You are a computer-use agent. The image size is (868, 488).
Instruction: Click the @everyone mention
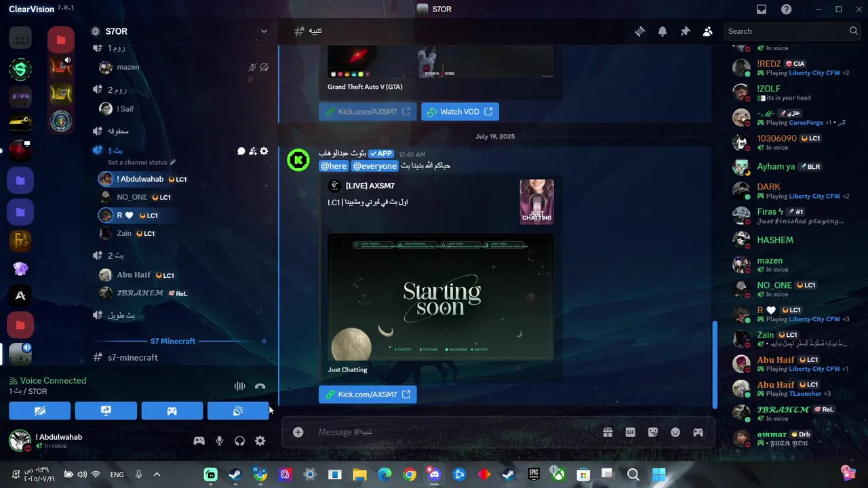coord(375,166)
